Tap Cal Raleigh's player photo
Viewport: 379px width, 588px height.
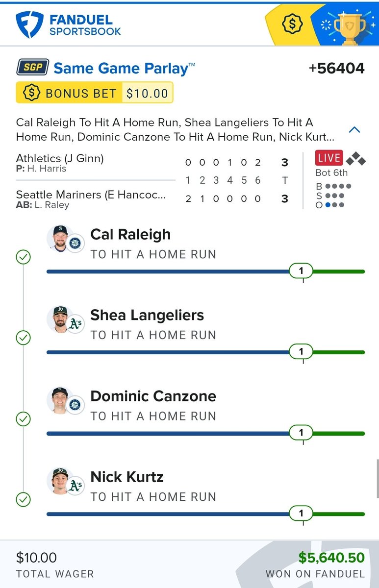(60, 239)
